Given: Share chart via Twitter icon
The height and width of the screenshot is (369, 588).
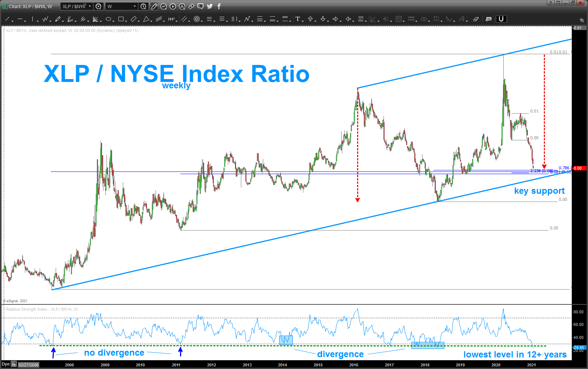Looking at the screenshot, I should tap(210, 6).
